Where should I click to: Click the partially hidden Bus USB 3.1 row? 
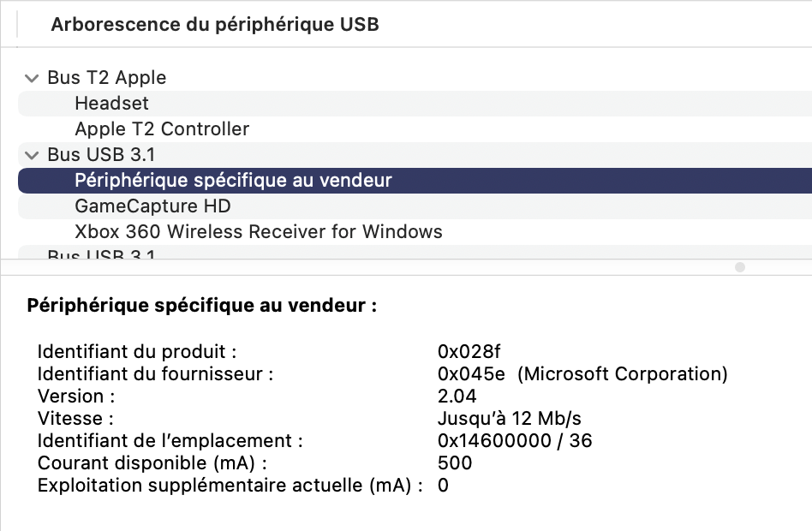click(101, 254)
